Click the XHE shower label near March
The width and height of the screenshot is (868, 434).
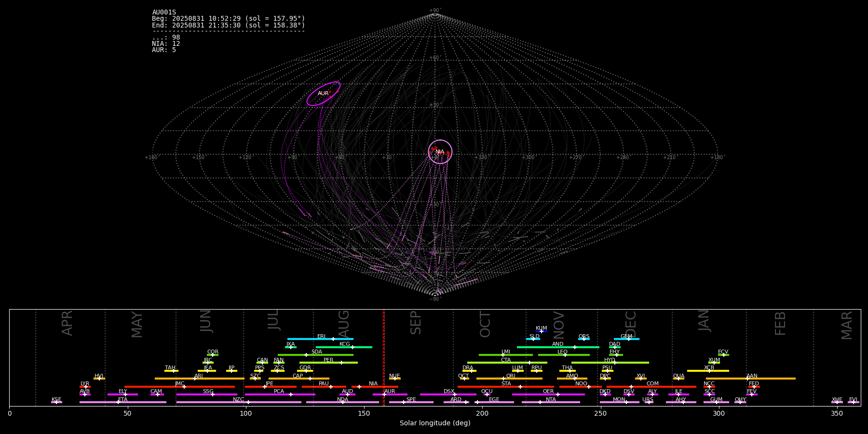(837, 400)
